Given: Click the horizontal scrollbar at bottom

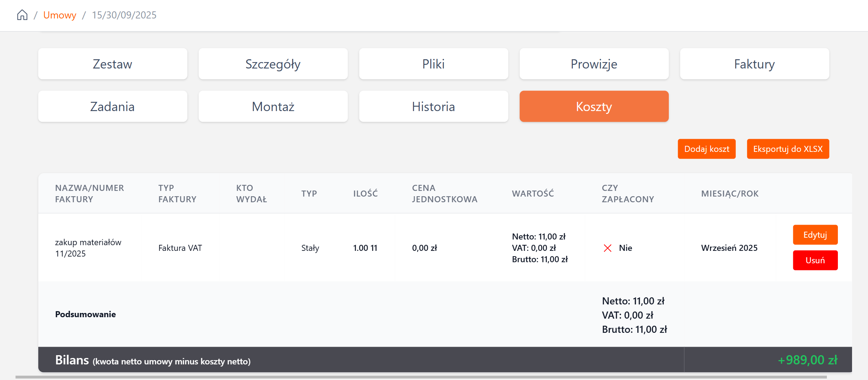Looking at the screenshot, I should (x=421, y=377).
